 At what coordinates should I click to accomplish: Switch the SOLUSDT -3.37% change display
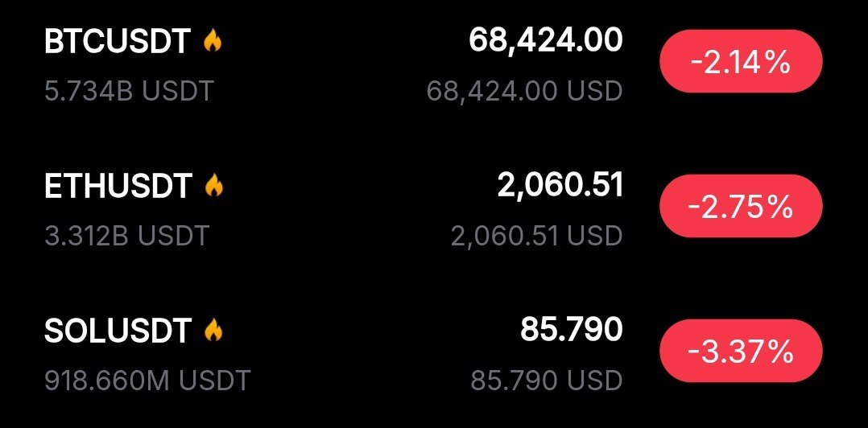[740, 352]
